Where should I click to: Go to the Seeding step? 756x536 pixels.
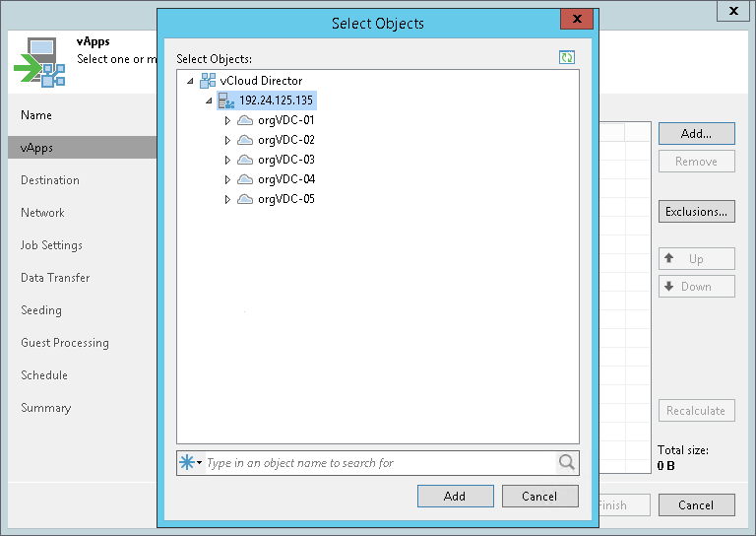41,310
